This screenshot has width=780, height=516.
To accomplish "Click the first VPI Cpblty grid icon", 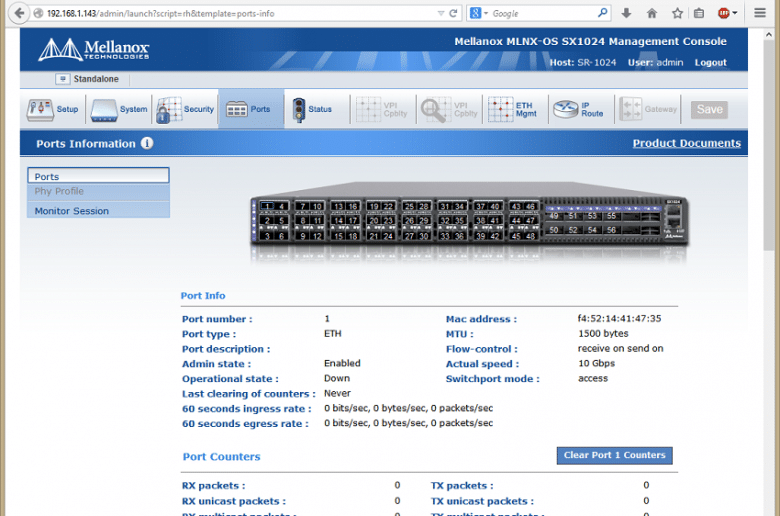I will click(368, 109).
